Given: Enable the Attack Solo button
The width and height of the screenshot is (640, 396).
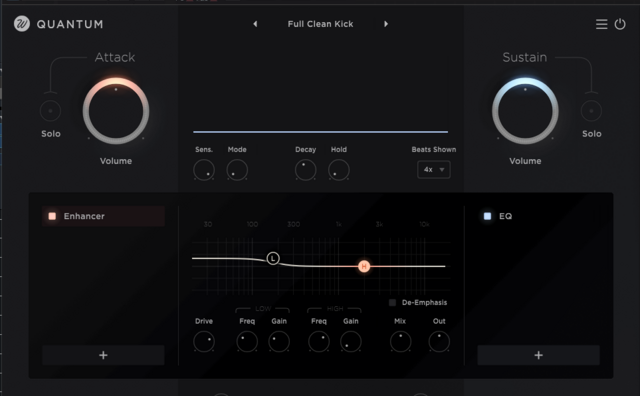Looking at the screenshot, I should click(51, 111).
